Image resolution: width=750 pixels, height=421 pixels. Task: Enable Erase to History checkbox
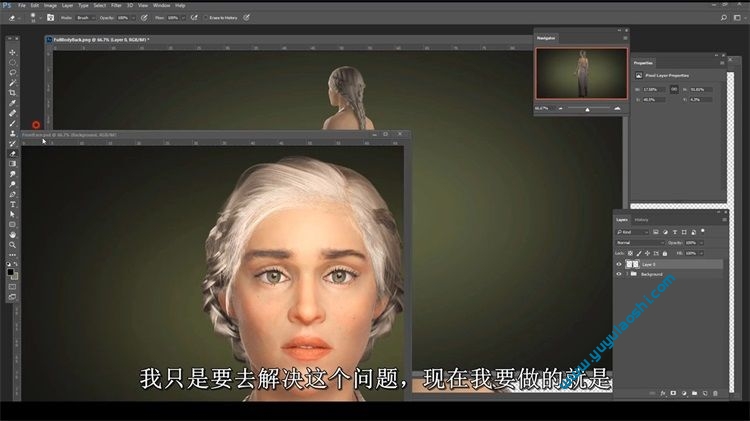(x=206, y=18)
